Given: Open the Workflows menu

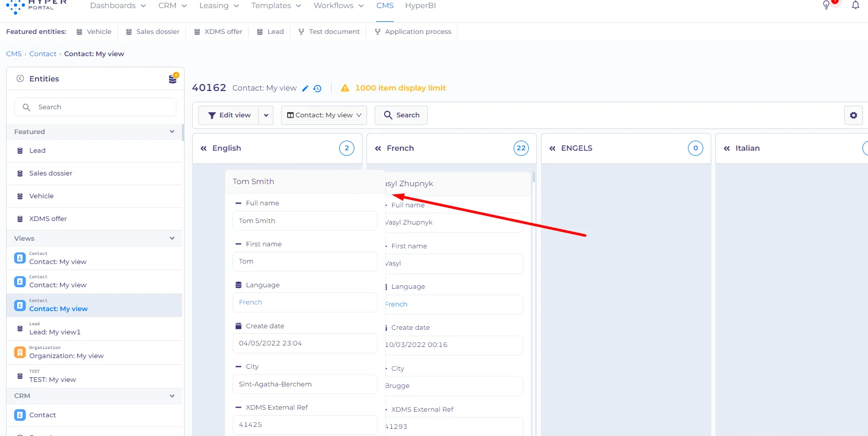Looking at the screenshot, I should [339, 6].
